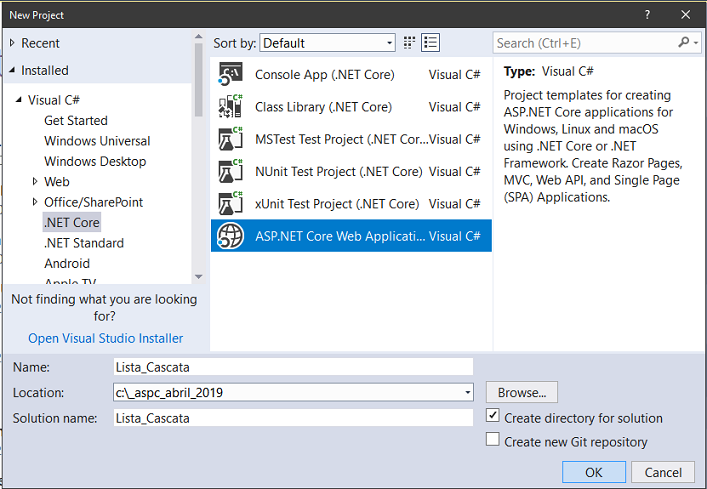Select xUnit Test Project (.NET Core) template
The image size is (707, 489).
click(x=351, y=204)
